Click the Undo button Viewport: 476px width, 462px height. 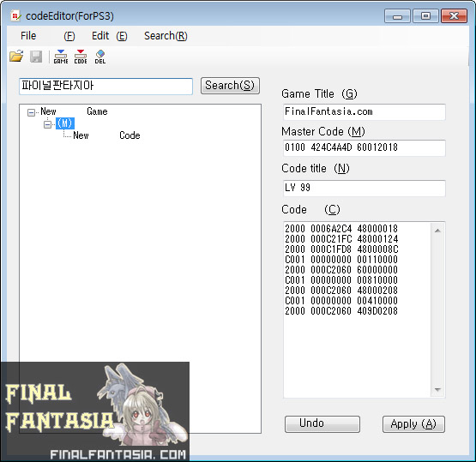pos(322,423)
